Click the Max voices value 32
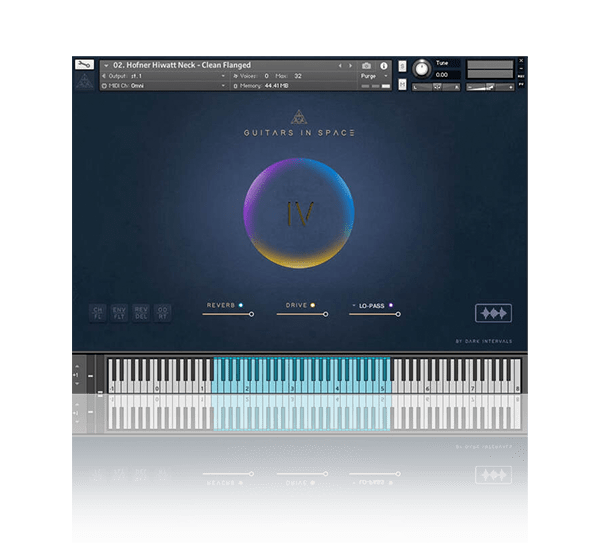Image resolution: width=600 pixels, height=543 pixels. coord(298,76)
